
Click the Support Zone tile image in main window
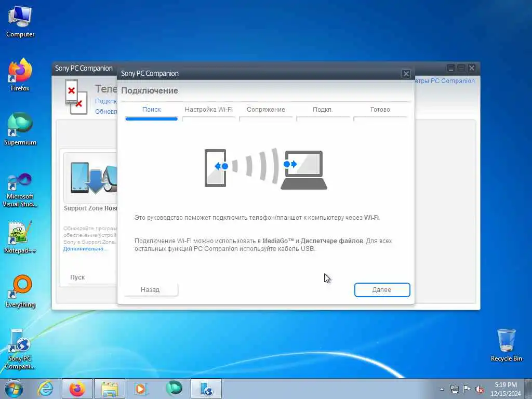[x=91, y=178]
